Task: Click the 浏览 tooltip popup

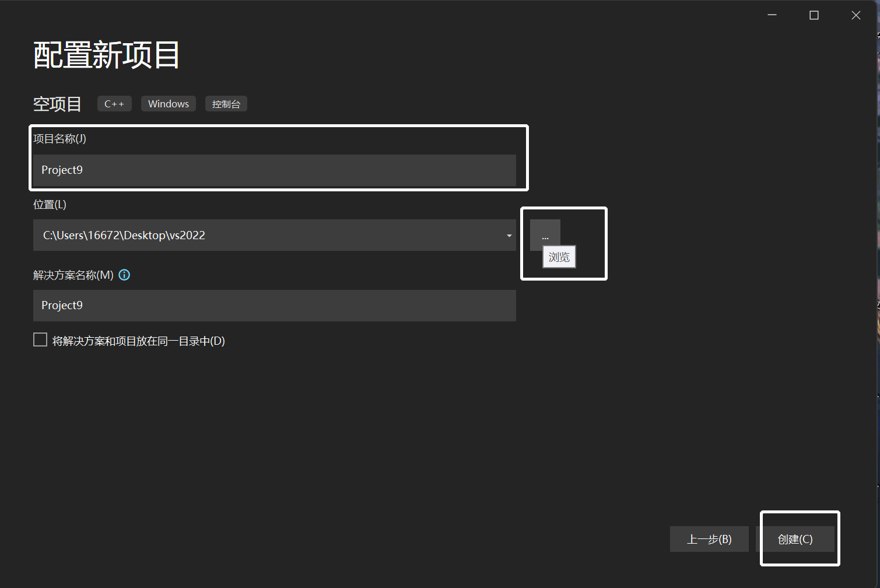Action: tap(559, 257)
